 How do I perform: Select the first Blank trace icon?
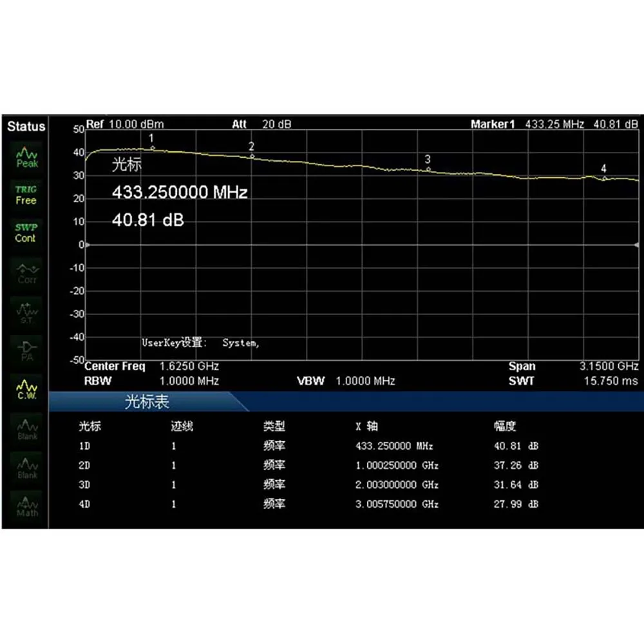click(x=26, y=429)
